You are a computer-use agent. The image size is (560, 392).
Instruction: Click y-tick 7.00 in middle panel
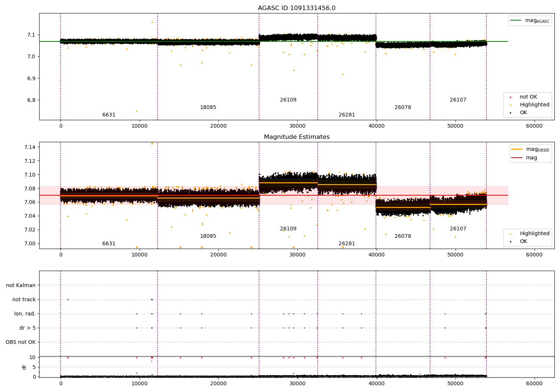pyautogui.click(x=30, y=243)
